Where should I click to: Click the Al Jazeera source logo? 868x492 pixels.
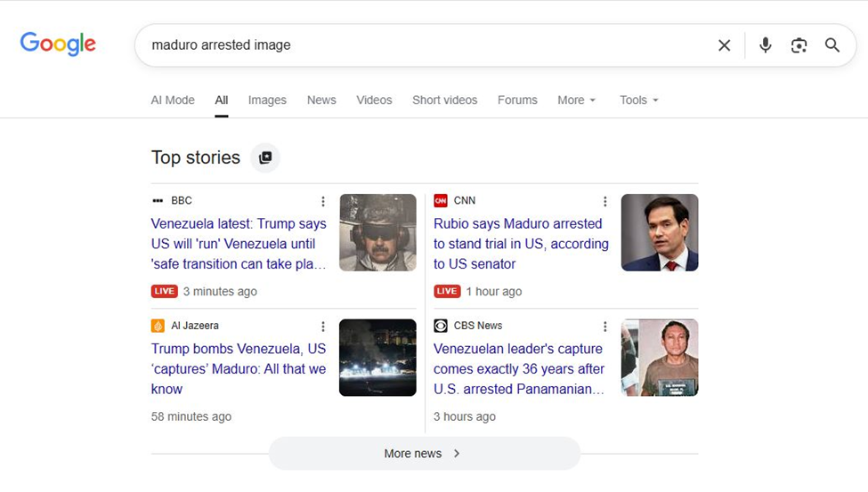tap(158, 326)
